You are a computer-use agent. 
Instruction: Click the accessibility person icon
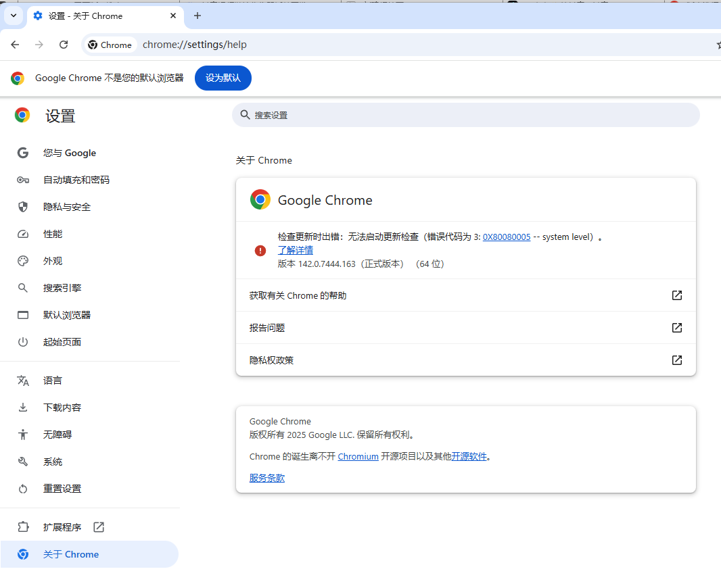tap(23, 435)
